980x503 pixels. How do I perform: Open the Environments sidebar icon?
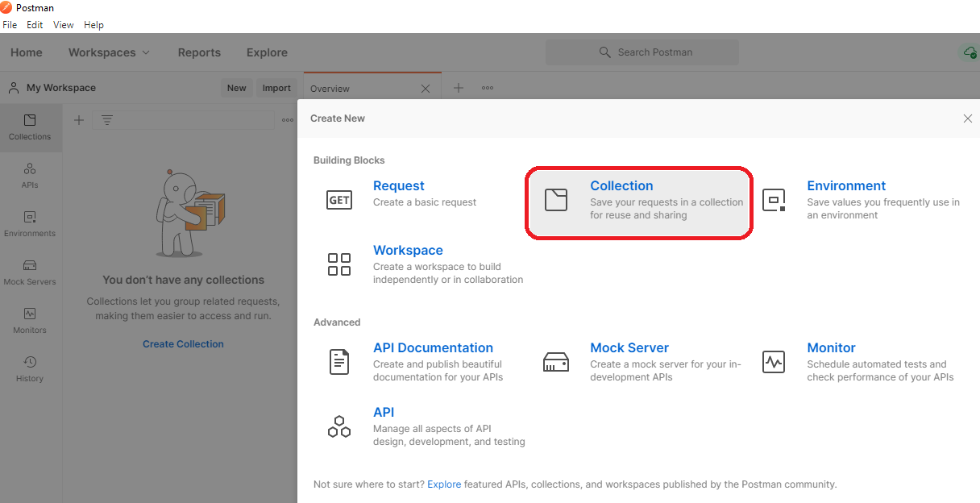pyautogui.click(x=30, y=218)
